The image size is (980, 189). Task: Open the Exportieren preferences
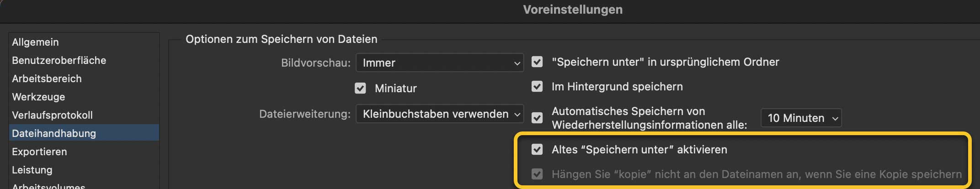point(39,152)
